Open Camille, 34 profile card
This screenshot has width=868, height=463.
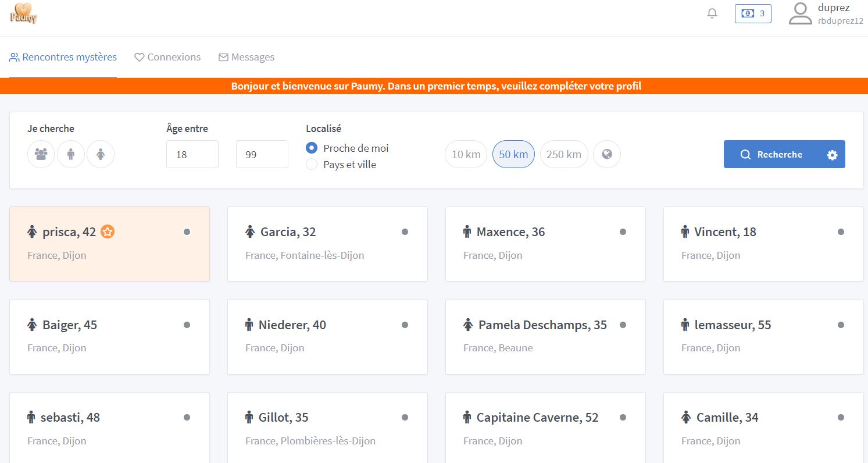[763, 428]
